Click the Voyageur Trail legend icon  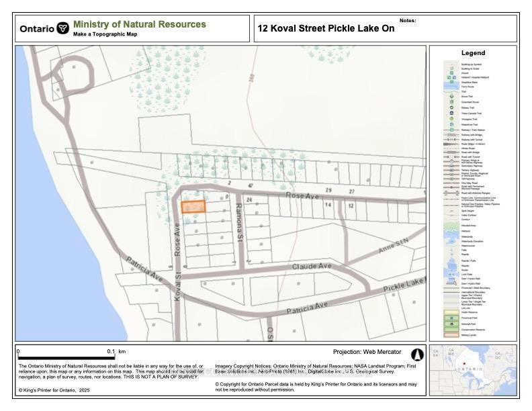coord(451,119)
